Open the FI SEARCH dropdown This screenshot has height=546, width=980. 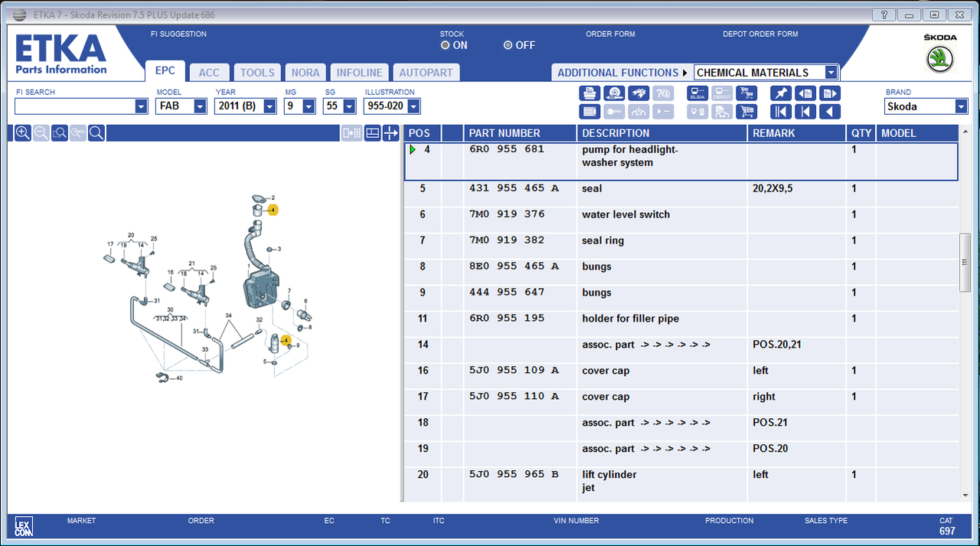click(141, 106)
